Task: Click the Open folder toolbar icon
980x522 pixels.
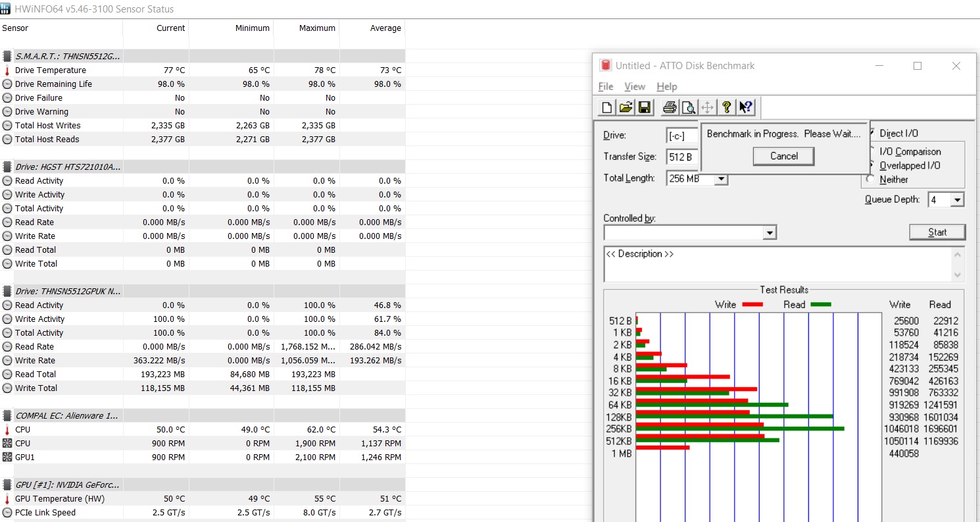Action: (x=625, y=107)
